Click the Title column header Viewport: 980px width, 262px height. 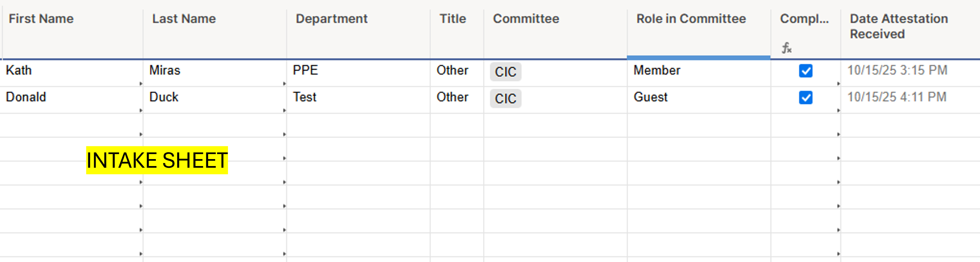453,19
